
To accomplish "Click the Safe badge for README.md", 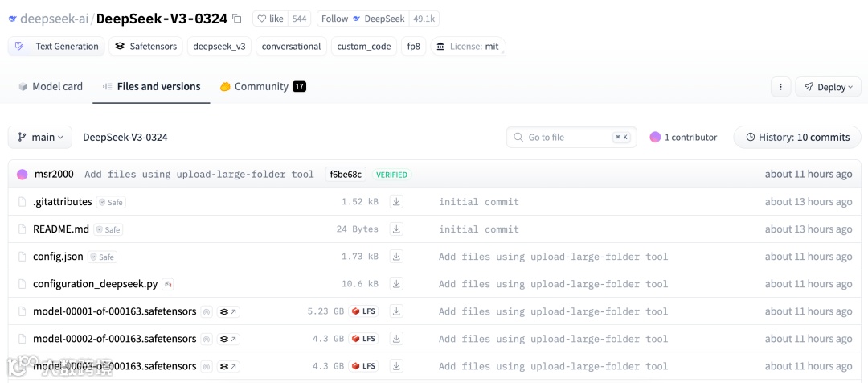I will pos(108,229).
